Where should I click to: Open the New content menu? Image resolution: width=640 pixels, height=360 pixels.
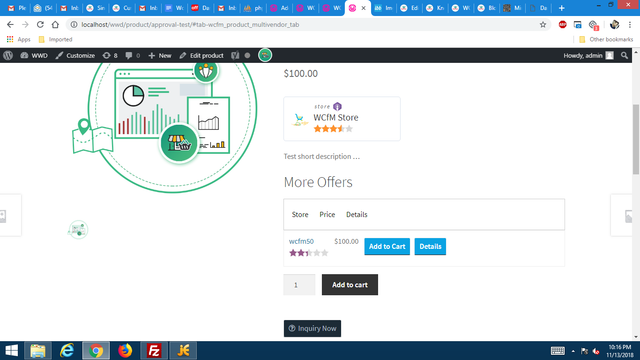point(160,56)
